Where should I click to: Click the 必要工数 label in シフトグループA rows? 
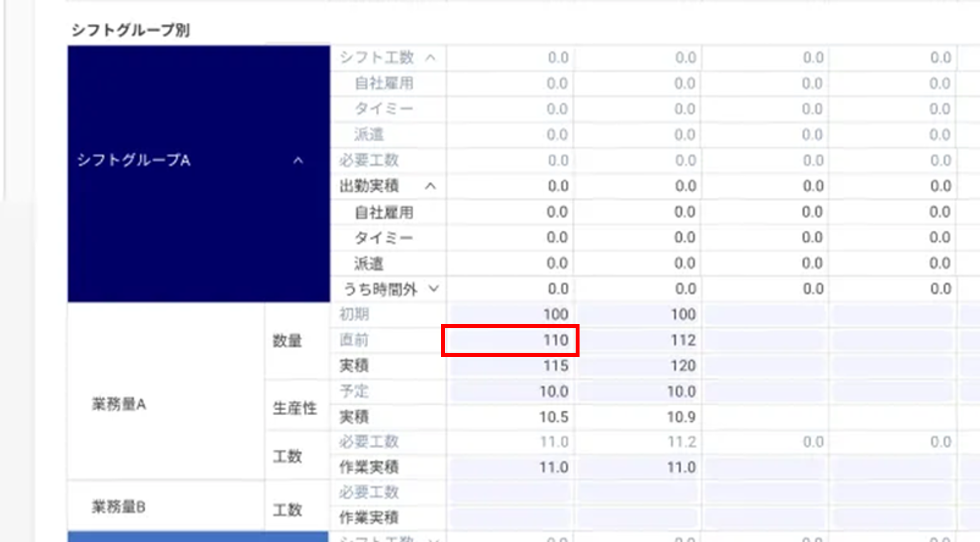click(x=369, y=161)
